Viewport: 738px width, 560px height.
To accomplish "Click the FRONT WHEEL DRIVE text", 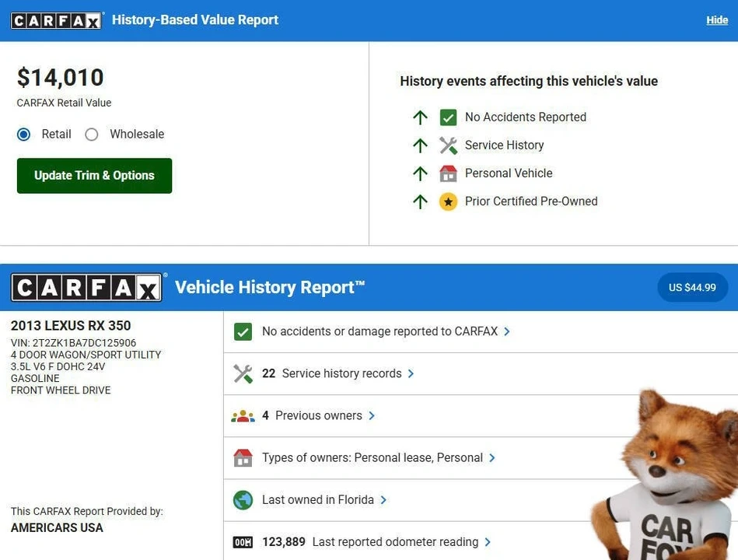I will 61,390.
